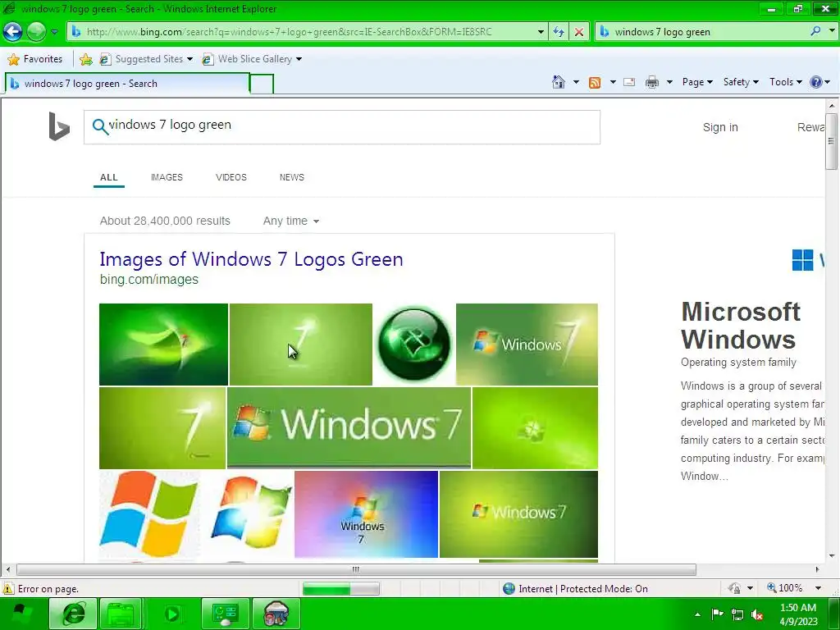
Task: Open Windows Explorer folder taskbar icon
Action: [121, 614]
